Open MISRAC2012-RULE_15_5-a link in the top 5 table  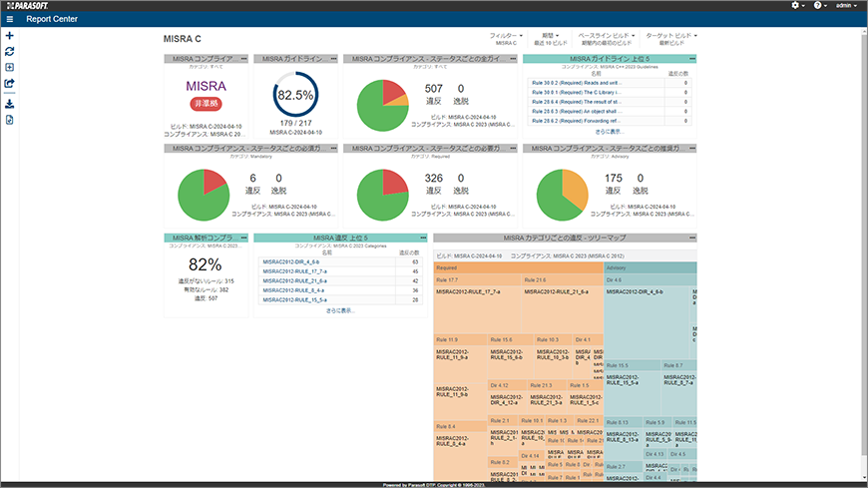coord(295,299)
